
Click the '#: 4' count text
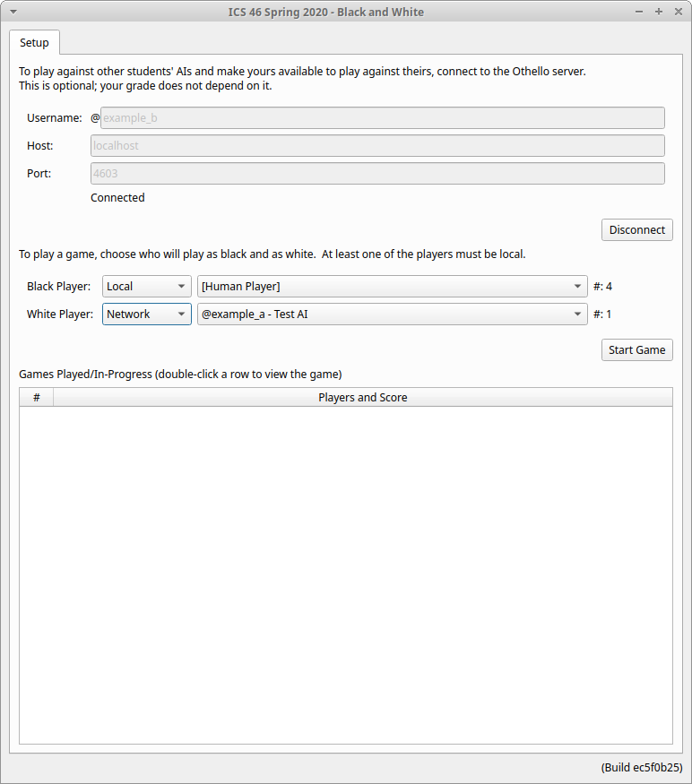click(602, 287)
